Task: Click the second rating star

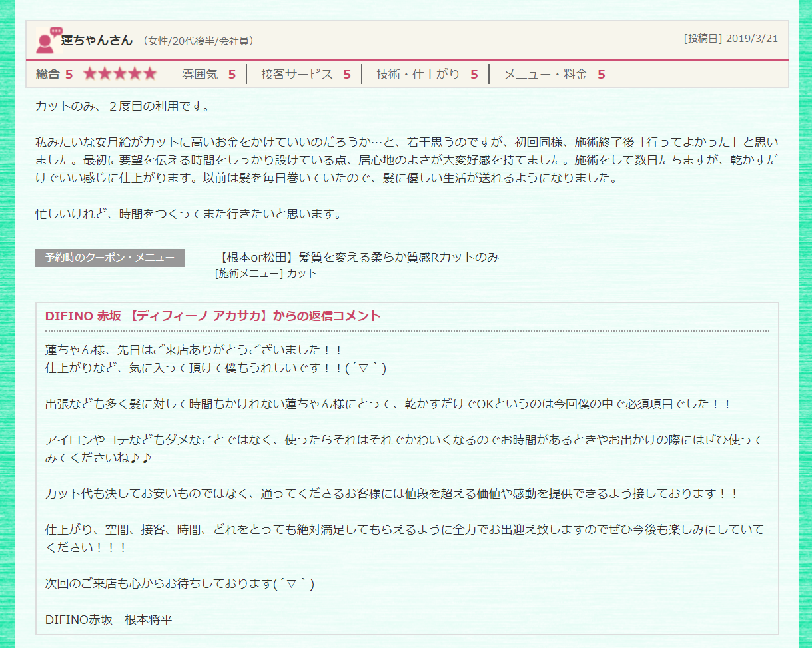Action: coord(105,74)
